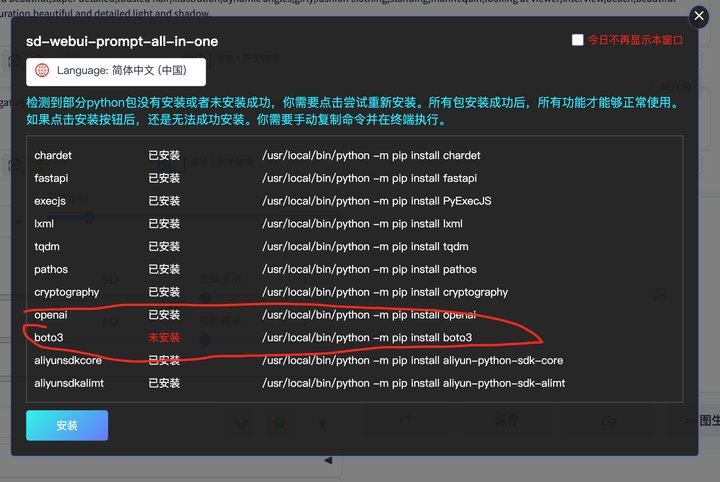Tick the 今日不再显示本窗口 checkbox
Screen dimensions: 720x482
tap(578, 40)
